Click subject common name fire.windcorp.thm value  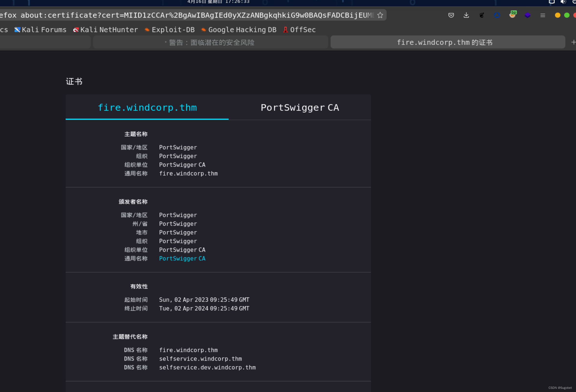(188, 173)
